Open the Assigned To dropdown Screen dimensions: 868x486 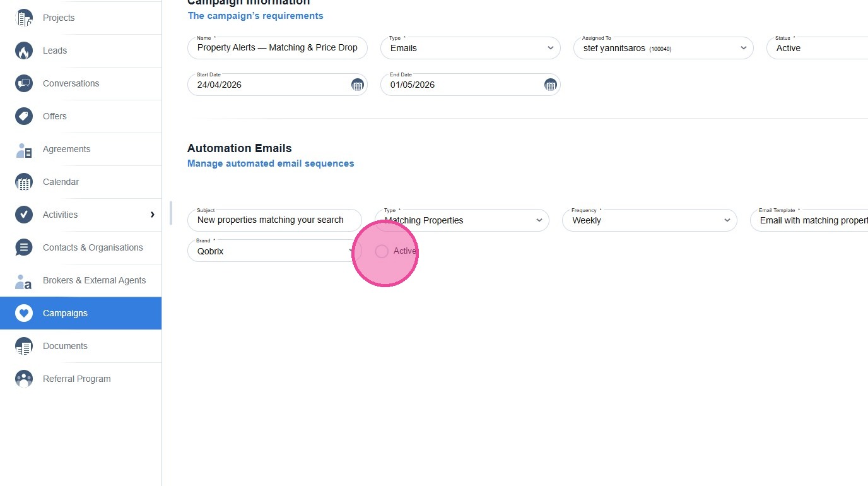[x=664, y=48]
